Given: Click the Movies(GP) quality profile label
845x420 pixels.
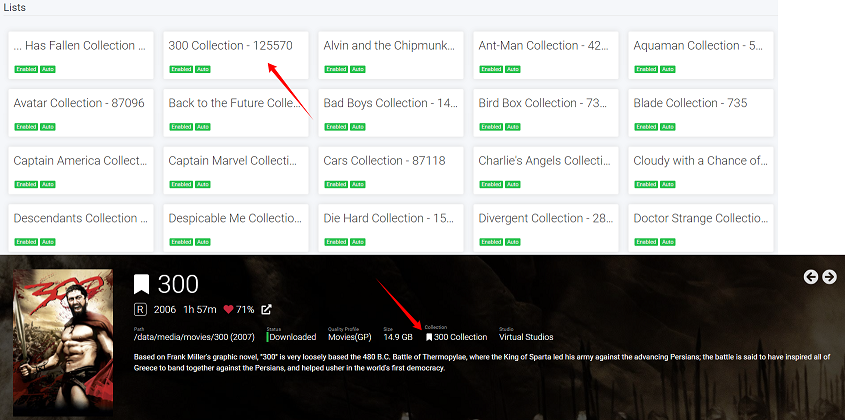Looking at the screenshot, I should [351, 337].
